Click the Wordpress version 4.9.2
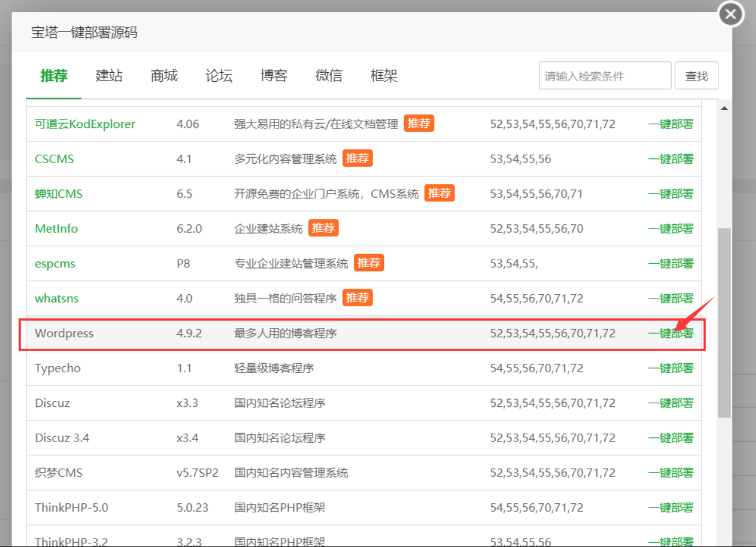756x547 pixels. coord(189,334)
